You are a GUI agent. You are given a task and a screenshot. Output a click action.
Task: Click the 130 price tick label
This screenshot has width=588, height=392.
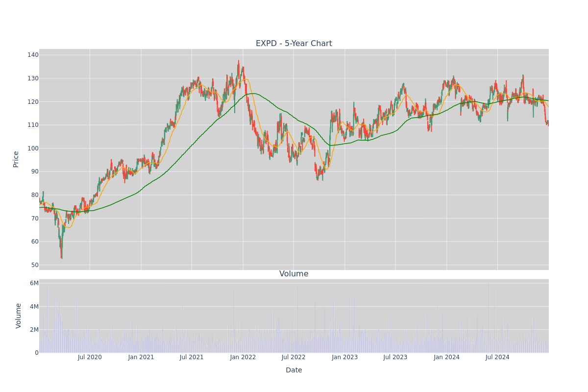pos(33,78)
